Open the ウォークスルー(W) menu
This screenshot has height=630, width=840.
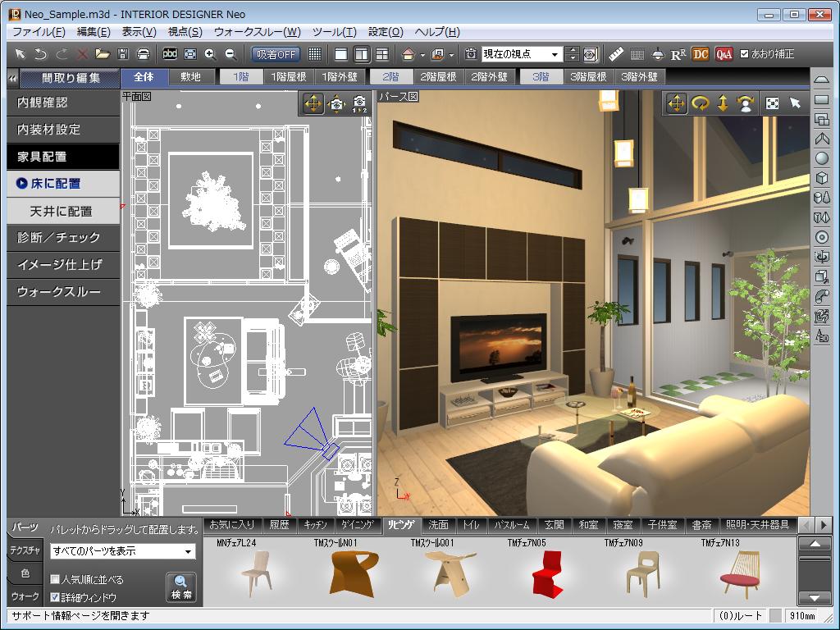pyautogui.click(x=257, y=32)
